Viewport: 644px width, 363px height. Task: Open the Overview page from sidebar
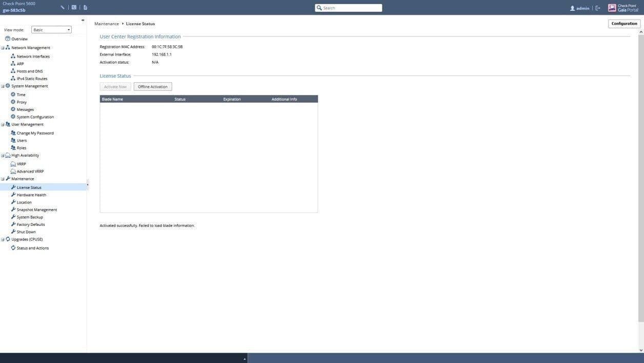click(x=19, y=39)
